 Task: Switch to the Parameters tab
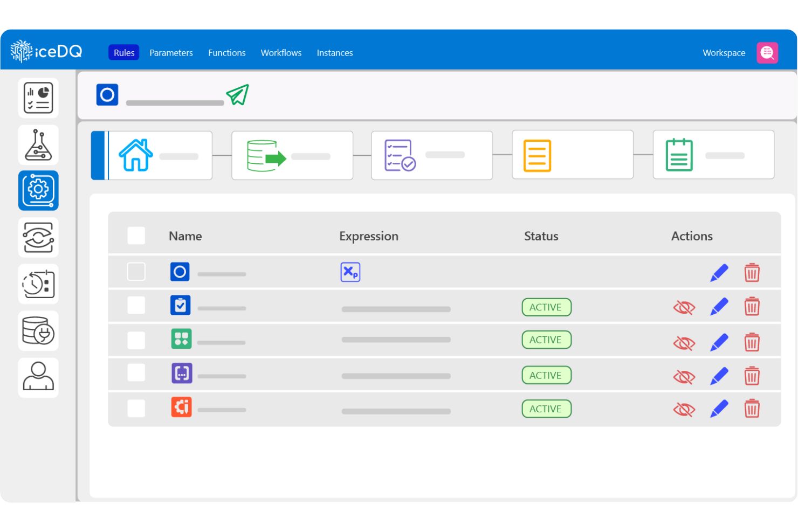(171, 53)
